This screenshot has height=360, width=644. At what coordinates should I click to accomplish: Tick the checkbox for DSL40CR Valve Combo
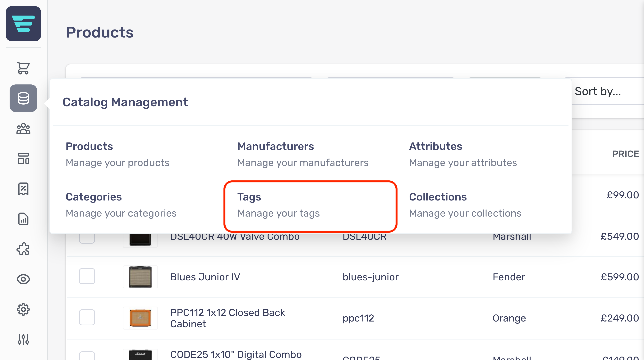click(87, 238)
